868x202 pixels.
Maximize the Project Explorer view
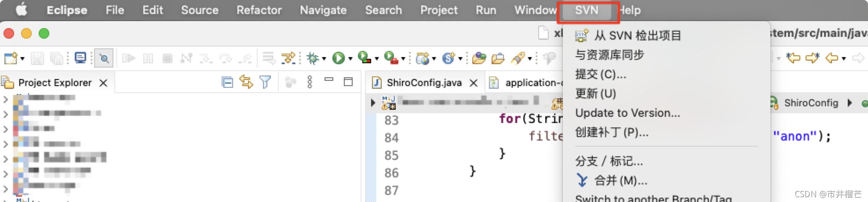pos(348,82)
